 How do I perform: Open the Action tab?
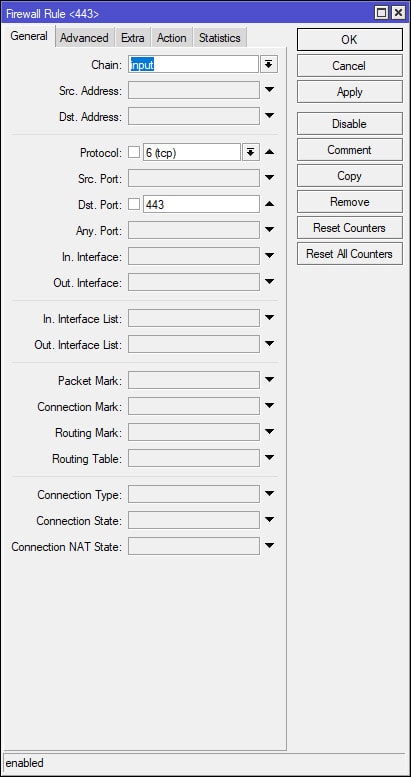(172, 38)
